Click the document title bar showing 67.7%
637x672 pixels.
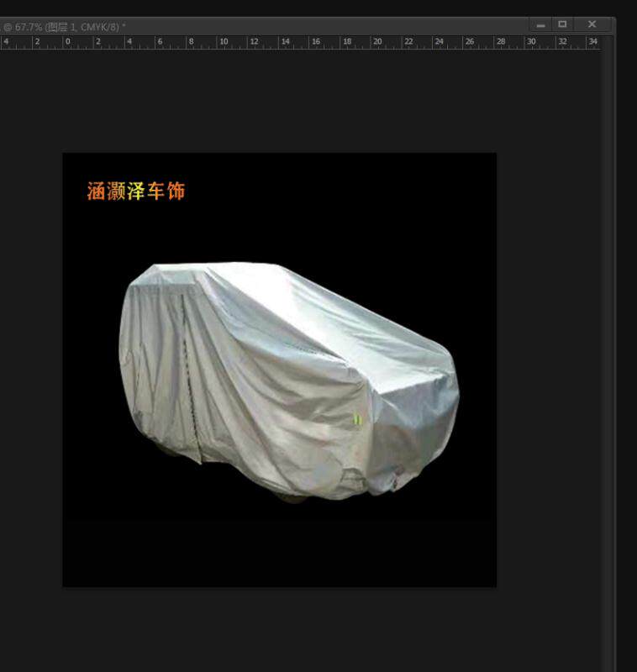(x=65, y=27)
